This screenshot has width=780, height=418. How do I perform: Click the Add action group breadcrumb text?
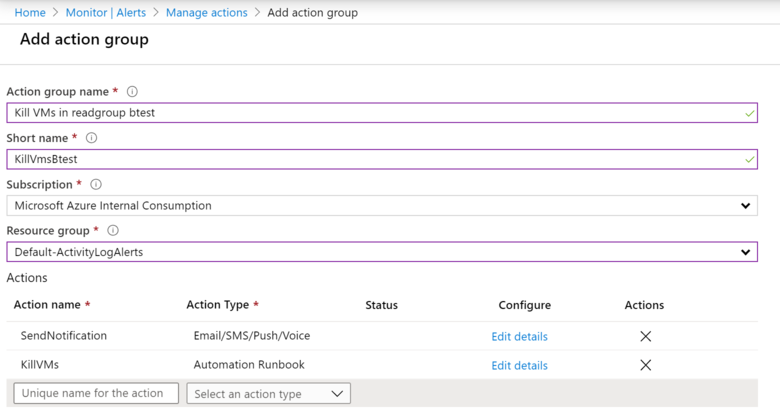coord(312,12)
